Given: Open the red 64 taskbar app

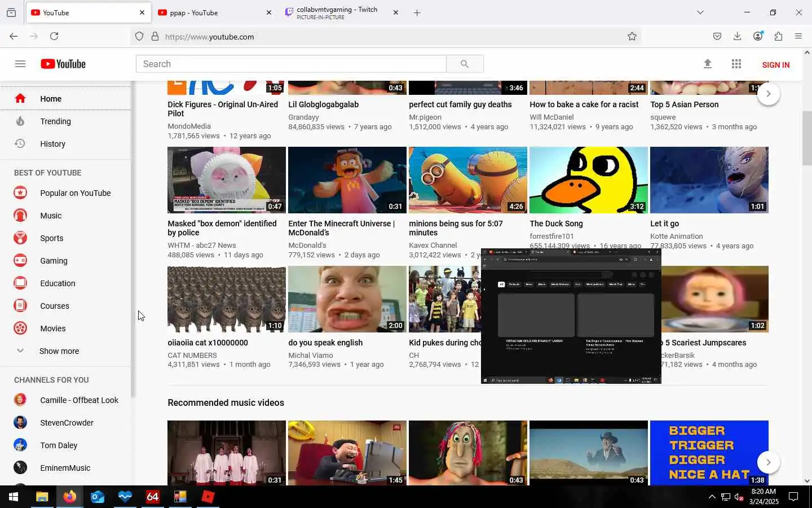Looking at the screenshot, I should coord(153,497).
